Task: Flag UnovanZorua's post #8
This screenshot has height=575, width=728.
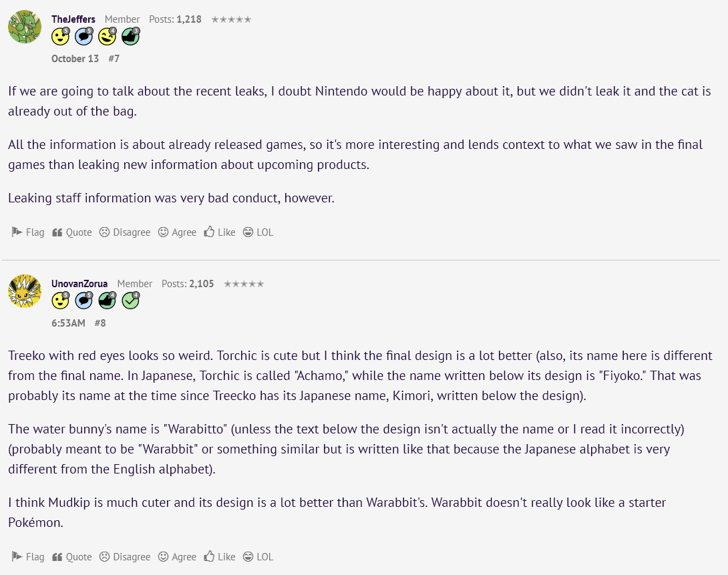Action: pyautogui.click(x=28, y=557)
